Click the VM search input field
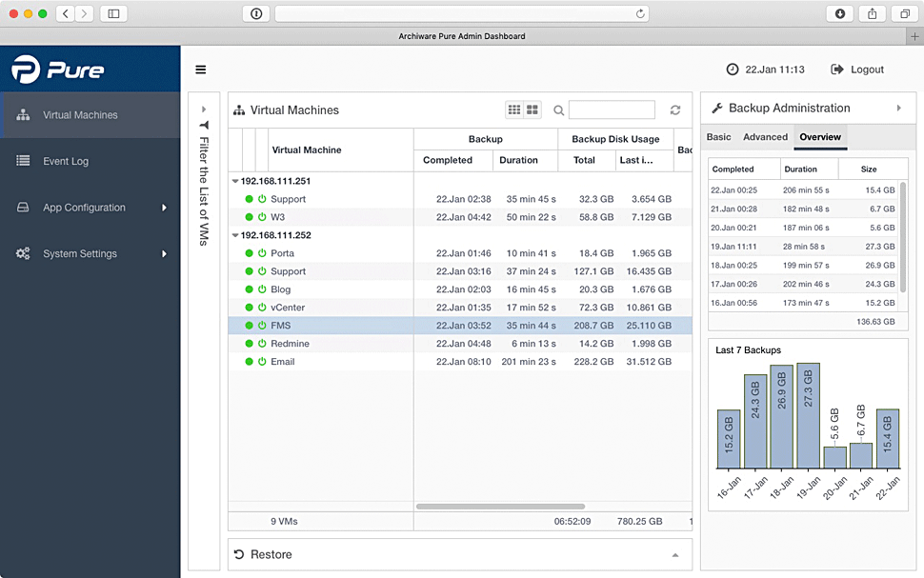Screen dimensions: 924x578 point(612,110)
